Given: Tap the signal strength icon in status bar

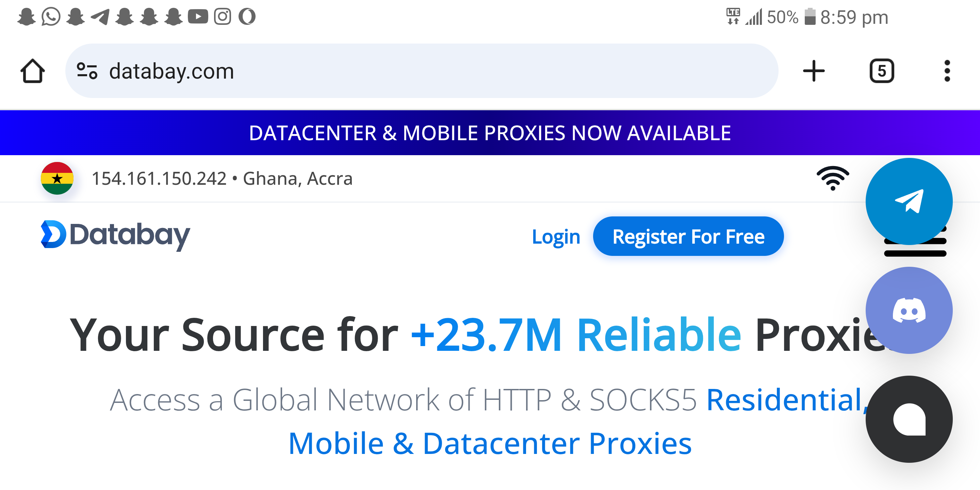Looking at the screenshot, I should pos(754,17).
